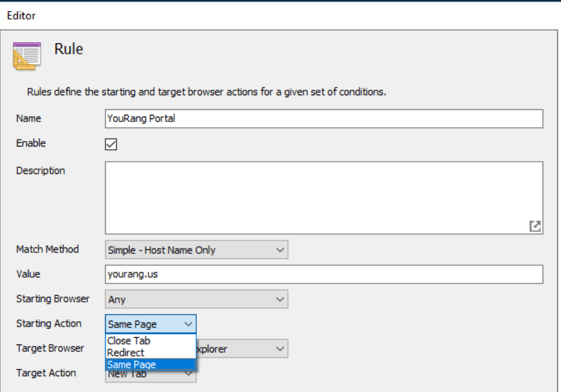This screenshot has height=392, width=561.
Task: Click into the Name field
Action: [x=324, y=118]
